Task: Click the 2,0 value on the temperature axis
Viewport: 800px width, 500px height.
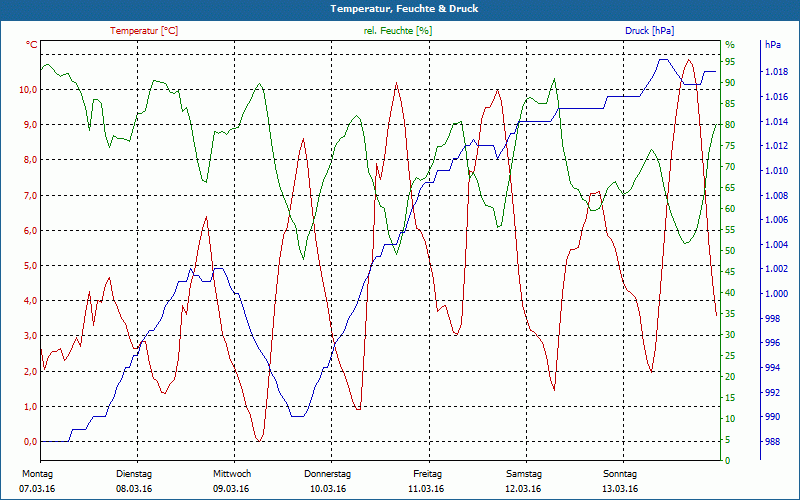Action: pos(31,371)
